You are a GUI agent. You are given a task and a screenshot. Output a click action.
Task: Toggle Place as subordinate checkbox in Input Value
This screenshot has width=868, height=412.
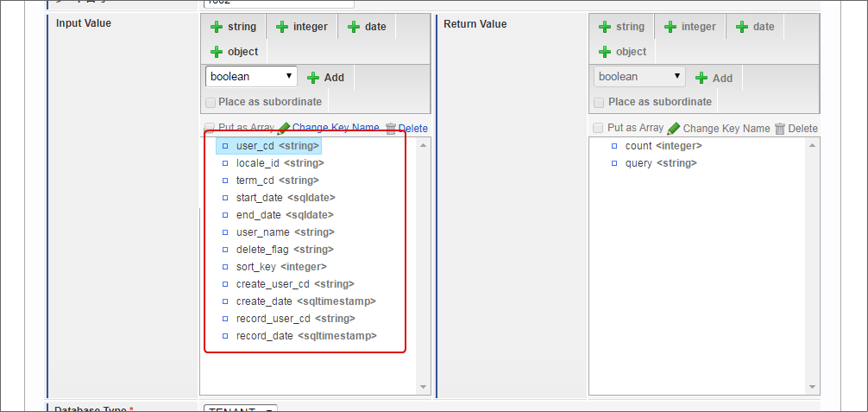(211, 102)
